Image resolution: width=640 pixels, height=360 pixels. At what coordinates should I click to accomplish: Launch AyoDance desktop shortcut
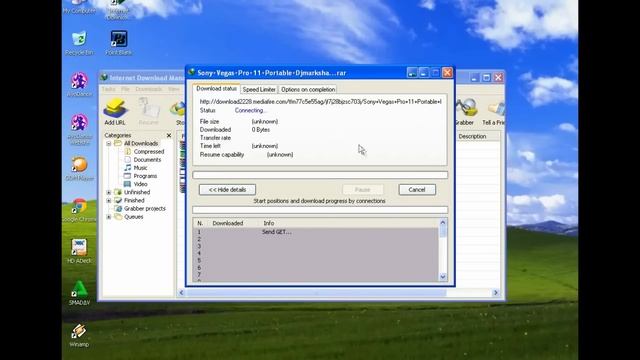coord(79,84)
